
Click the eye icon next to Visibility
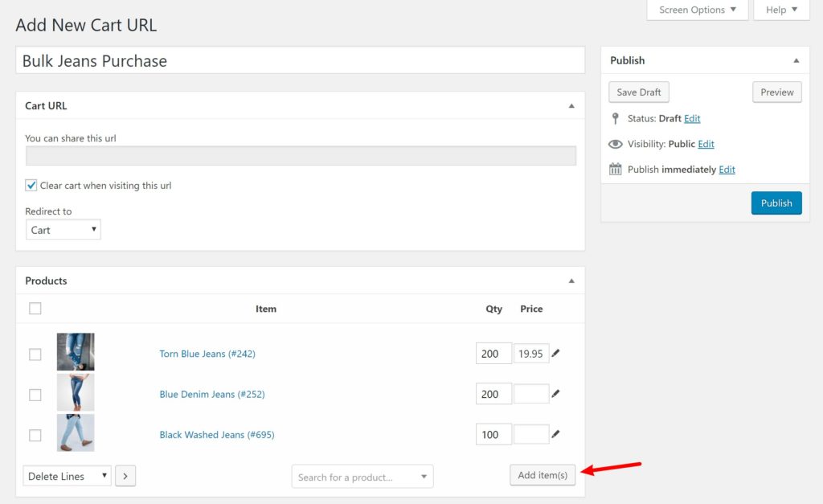(616, 143)
